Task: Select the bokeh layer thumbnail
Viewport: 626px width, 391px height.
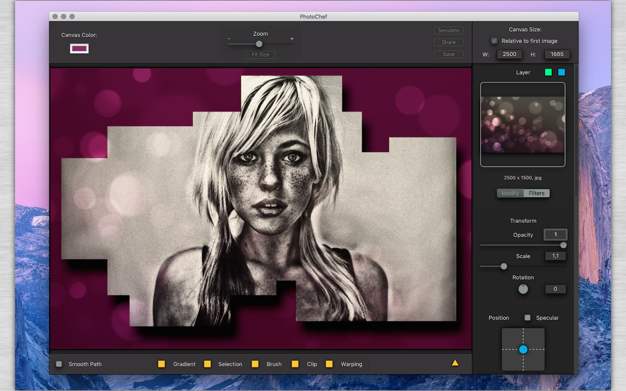Action: (x=523, y=125)
